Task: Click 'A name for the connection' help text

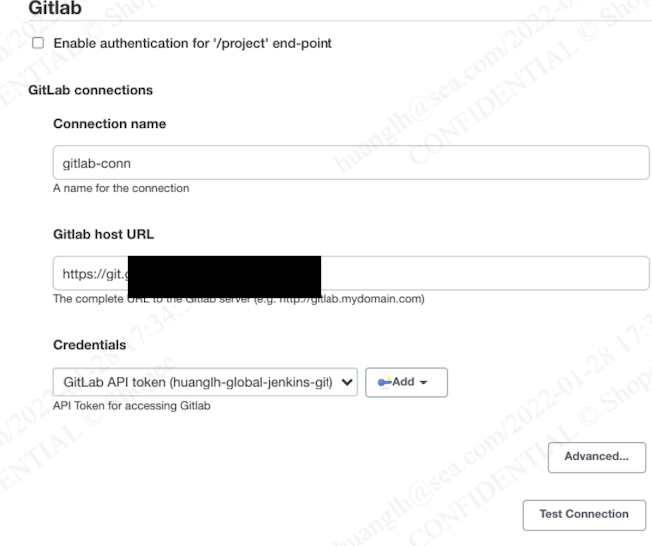Action: (x=121, y=188)
